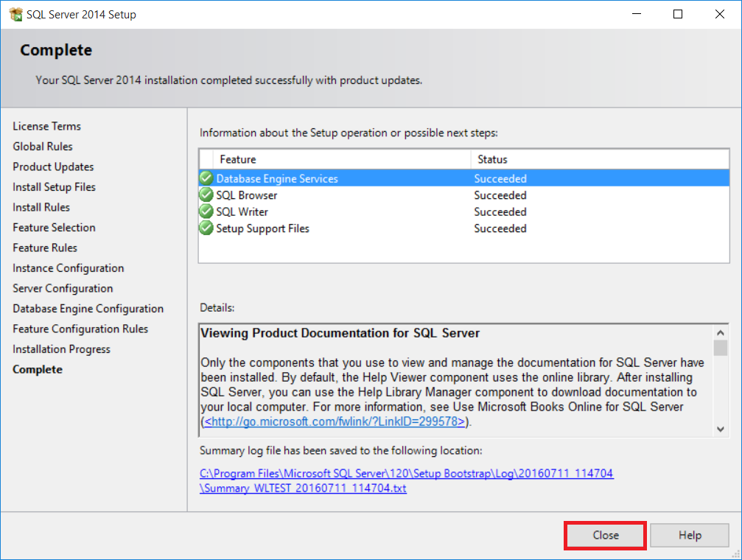
Task: Click Install Rules step in sidebar
Action: click(41, 207)
